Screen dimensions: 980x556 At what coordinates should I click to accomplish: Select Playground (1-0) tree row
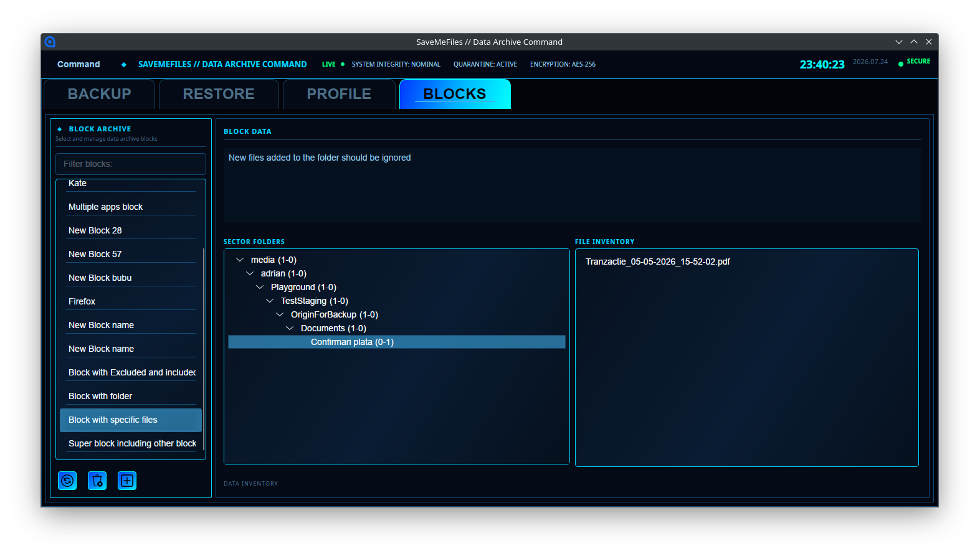tap(397, 287)
